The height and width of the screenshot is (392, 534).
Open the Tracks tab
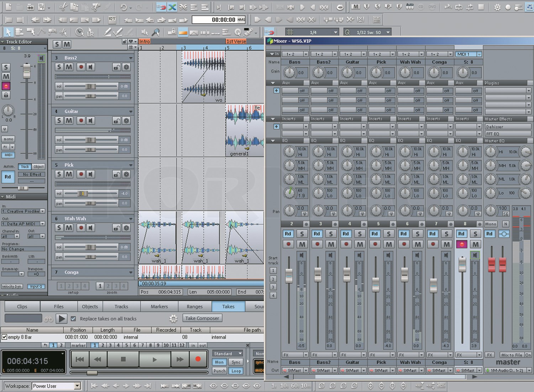(x=121, y=306)
